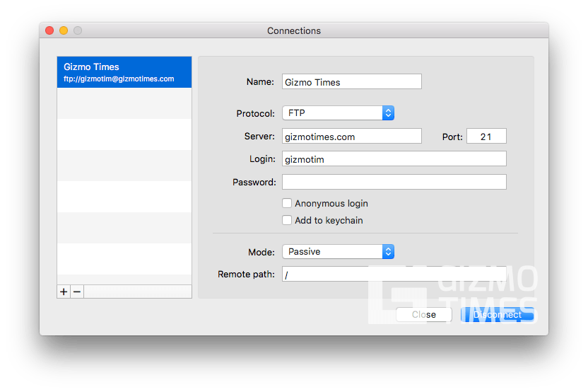This screenshot has height=392, width=588.
Task: Focus the Login field containing gizmotim
Action: point(394,158)
